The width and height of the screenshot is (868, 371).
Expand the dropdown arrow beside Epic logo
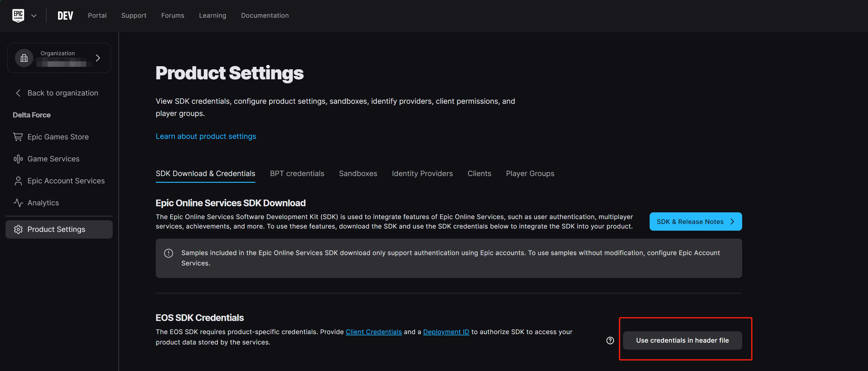(x=34, y=16)
